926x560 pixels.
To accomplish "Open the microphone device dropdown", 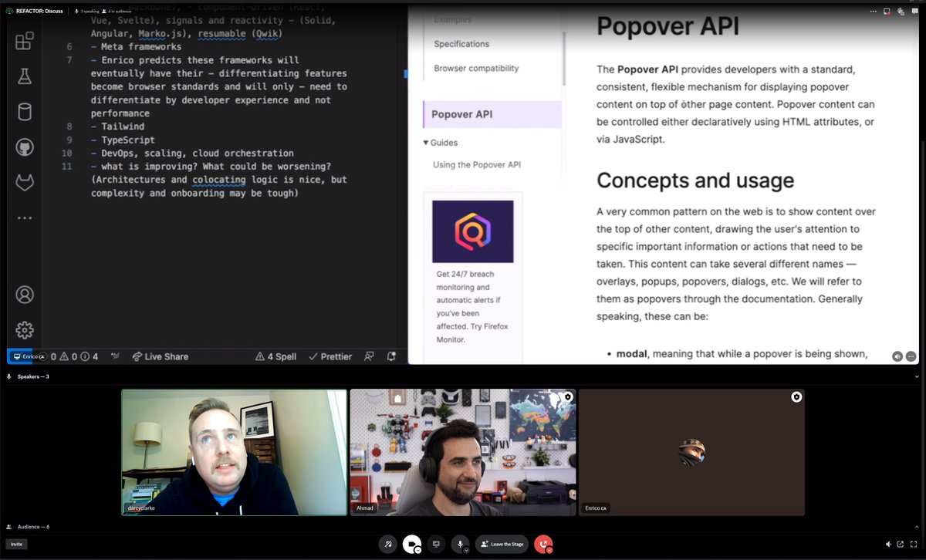I will [x=468, y=550].
